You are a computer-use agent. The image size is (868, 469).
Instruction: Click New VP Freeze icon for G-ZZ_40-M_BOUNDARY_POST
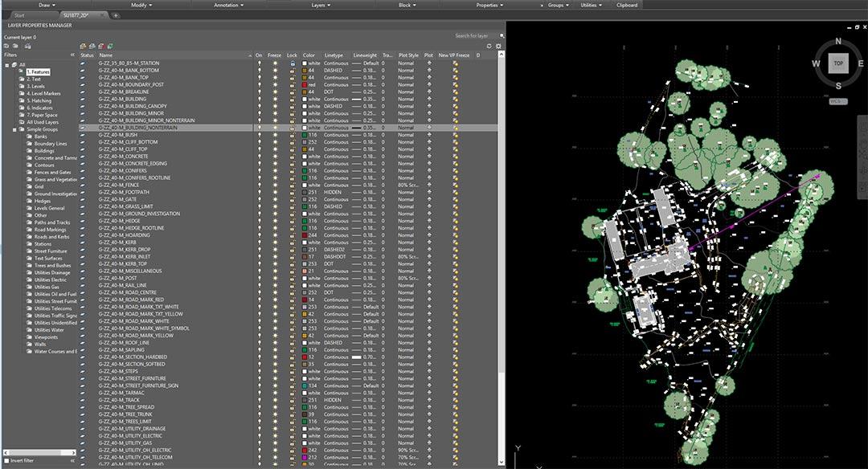tap(456, 84)
